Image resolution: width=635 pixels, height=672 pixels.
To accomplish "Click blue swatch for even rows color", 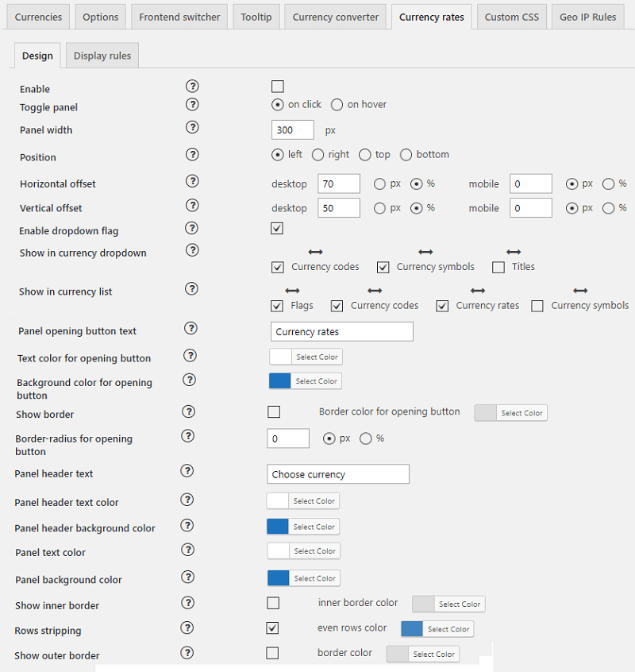I will point(412,629).
